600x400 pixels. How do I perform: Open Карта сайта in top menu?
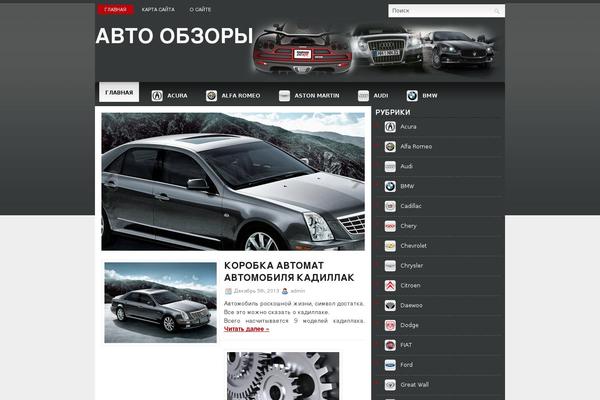[158, 10]
